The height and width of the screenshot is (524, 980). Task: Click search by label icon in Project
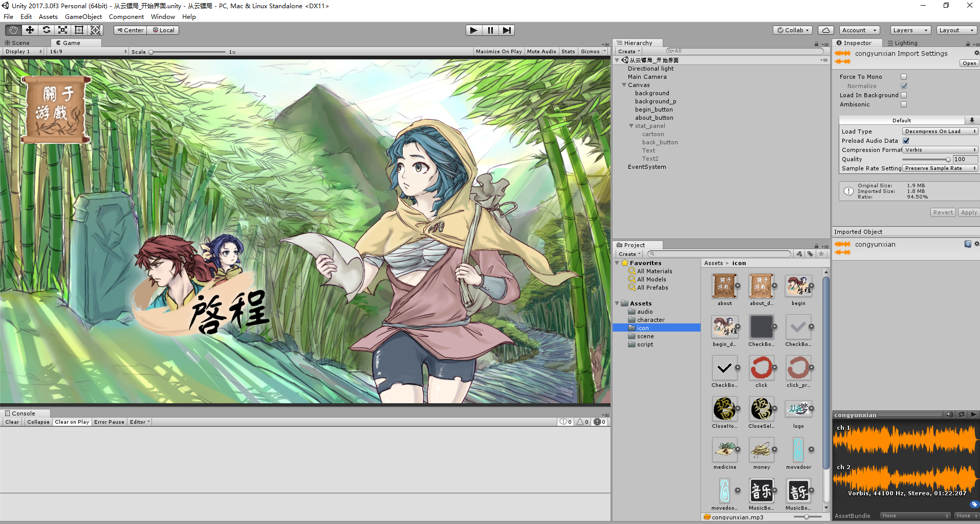click(810, 254)
